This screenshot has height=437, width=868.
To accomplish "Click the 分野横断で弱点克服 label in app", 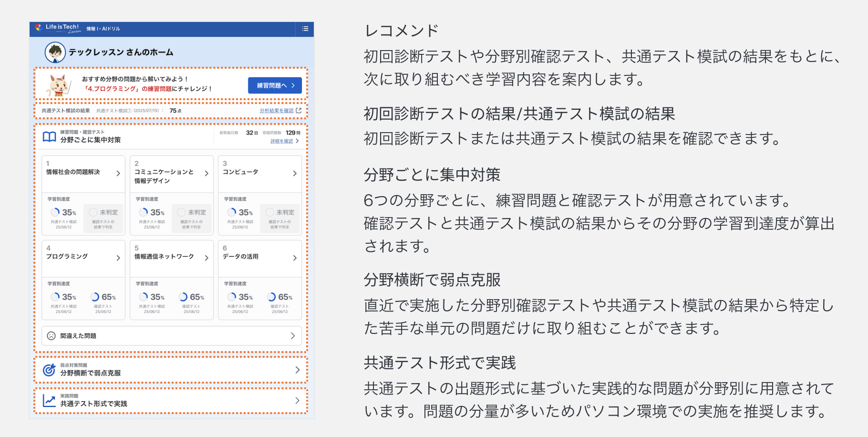I will click(91, 373).
